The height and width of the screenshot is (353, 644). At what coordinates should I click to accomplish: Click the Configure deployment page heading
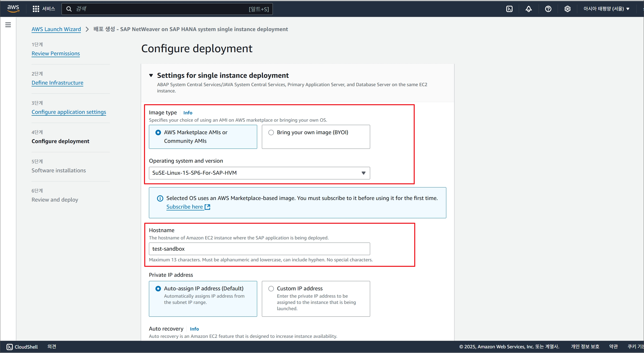coord(197,49)
